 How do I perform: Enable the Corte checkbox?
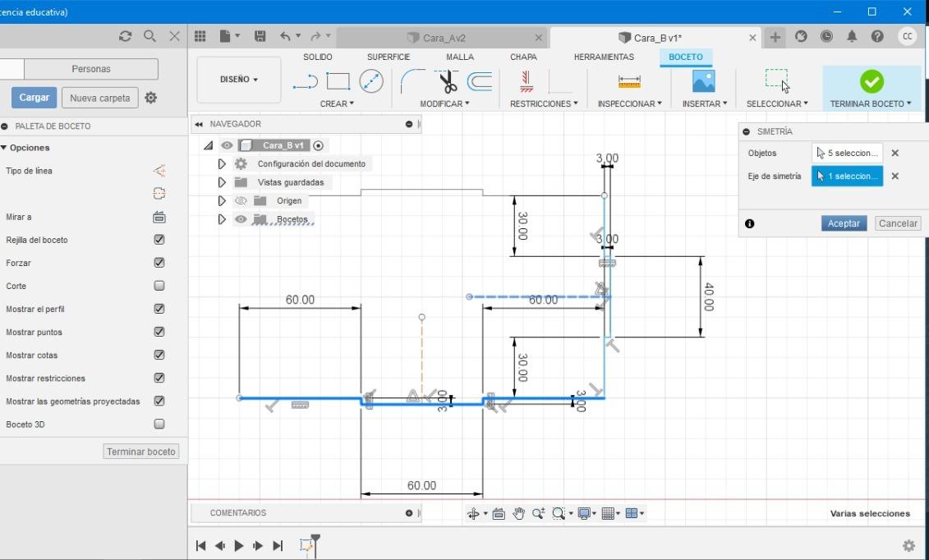tap(159, 286)
